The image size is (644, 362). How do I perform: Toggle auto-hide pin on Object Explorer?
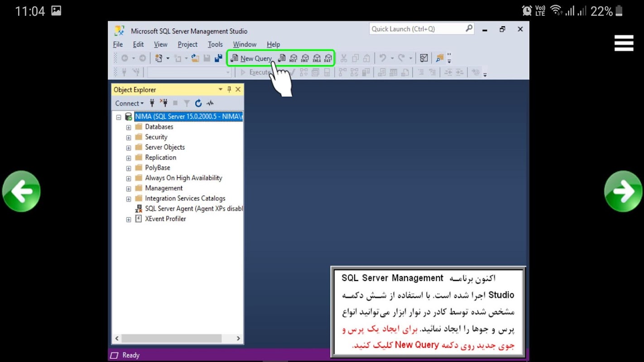click(229, 90)
